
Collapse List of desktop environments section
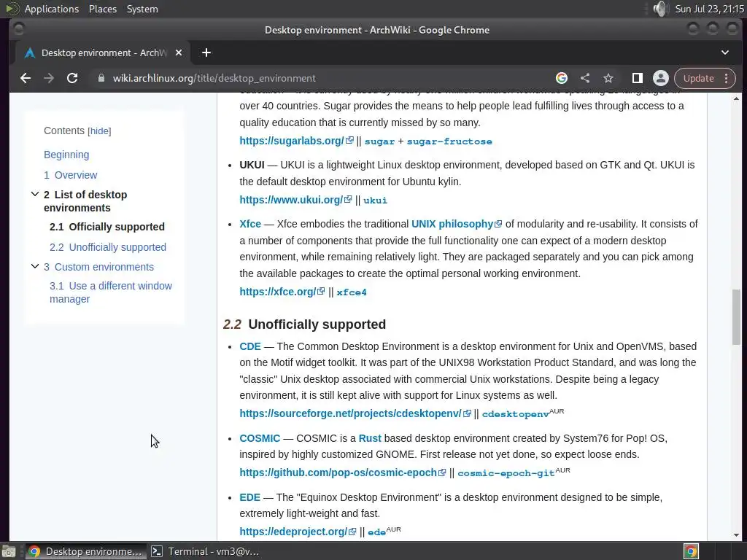(35, 194)
